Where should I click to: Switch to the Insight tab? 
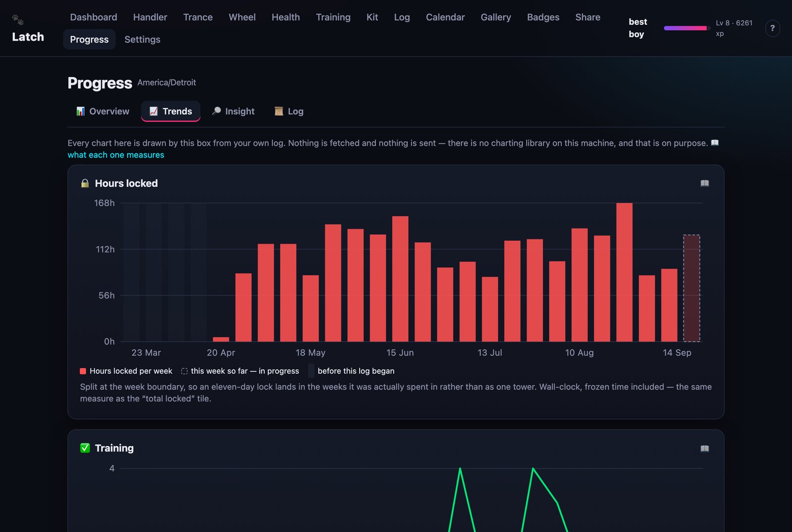[233, 111]
